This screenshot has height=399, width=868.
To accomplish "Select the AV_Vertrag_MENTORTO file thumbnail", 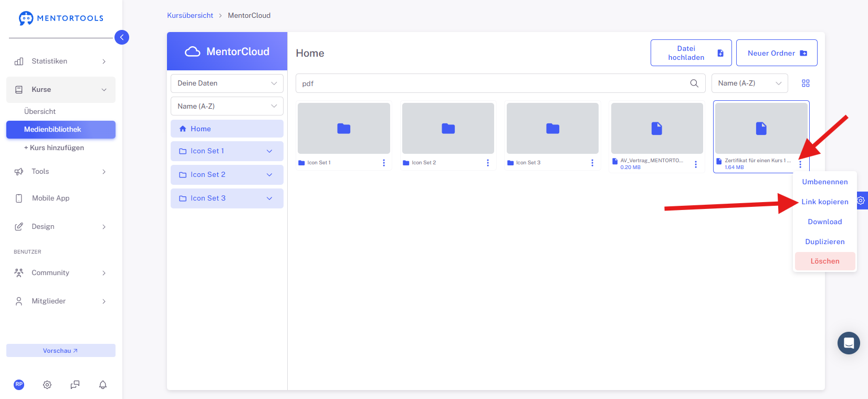I will click(657, 129).
